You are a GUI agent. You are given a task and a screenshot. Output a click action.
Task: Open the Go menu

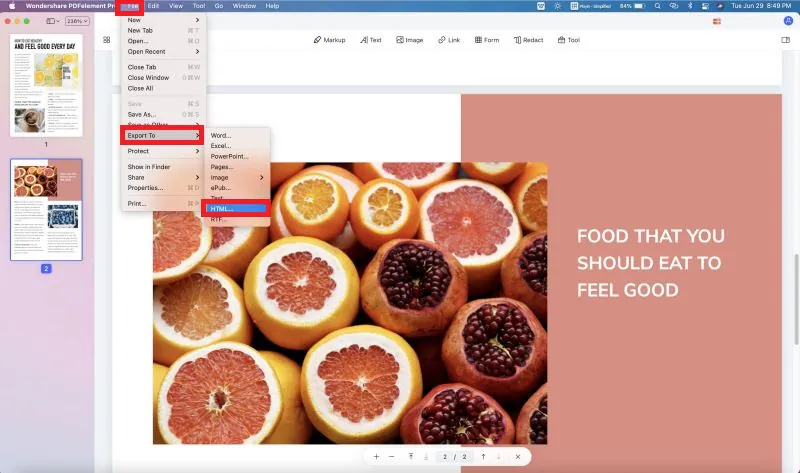coord(219,6)
